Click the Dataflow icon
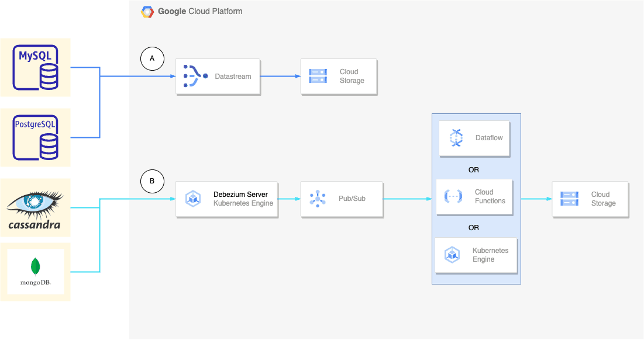Screen dimensions: 644x340 click(456, 138)
